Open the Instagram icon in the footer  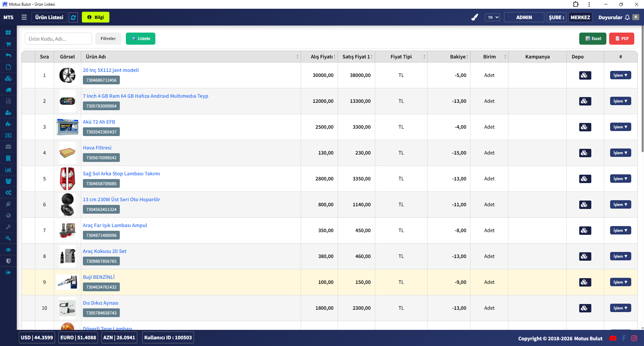[x=634, y=338]
